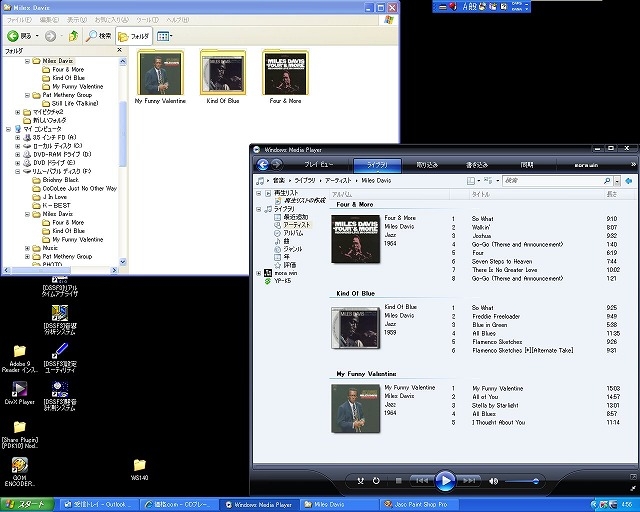Toggle shuffle in Media Player

pyautogui.click(x=360, y=481)
